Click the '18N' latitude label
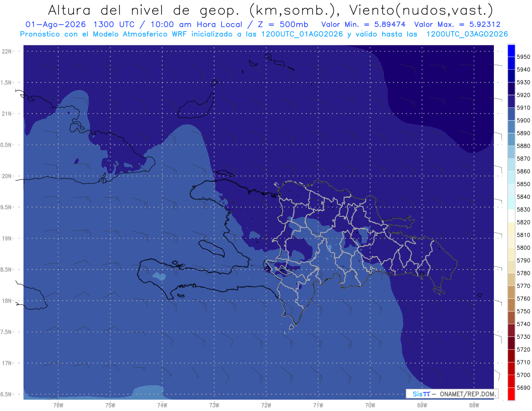 (7, 301)
